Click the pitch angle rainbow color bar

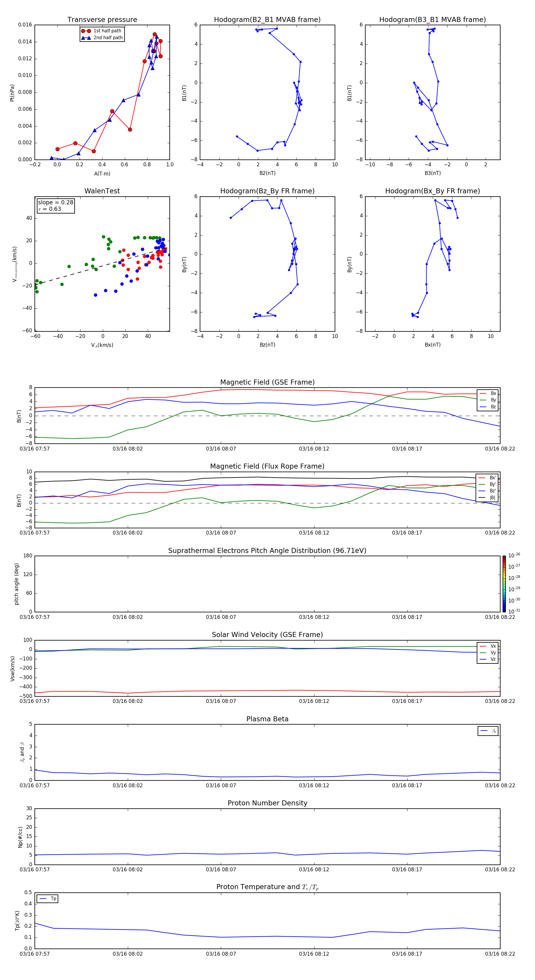[x=504, y=584]
